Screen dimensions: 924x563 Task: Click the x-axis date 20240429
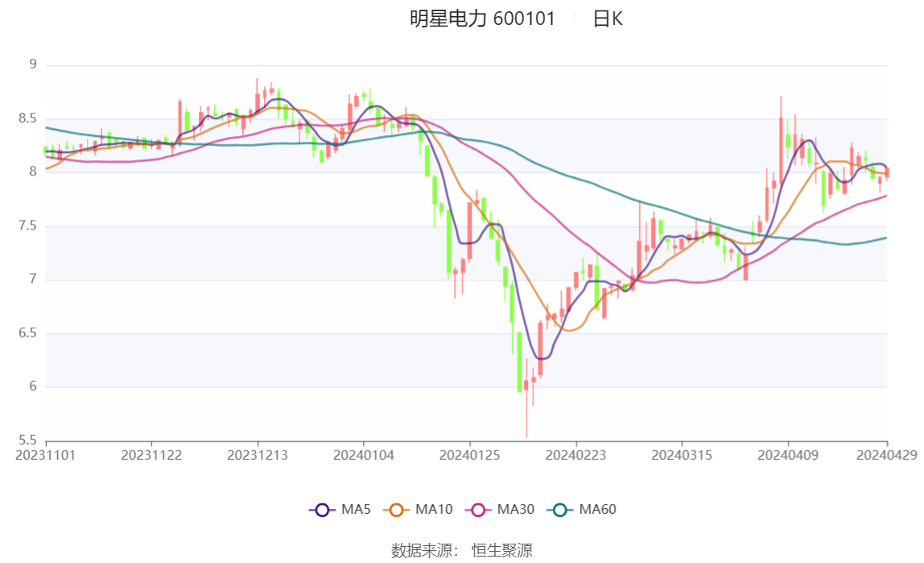(x=887, y=456)
